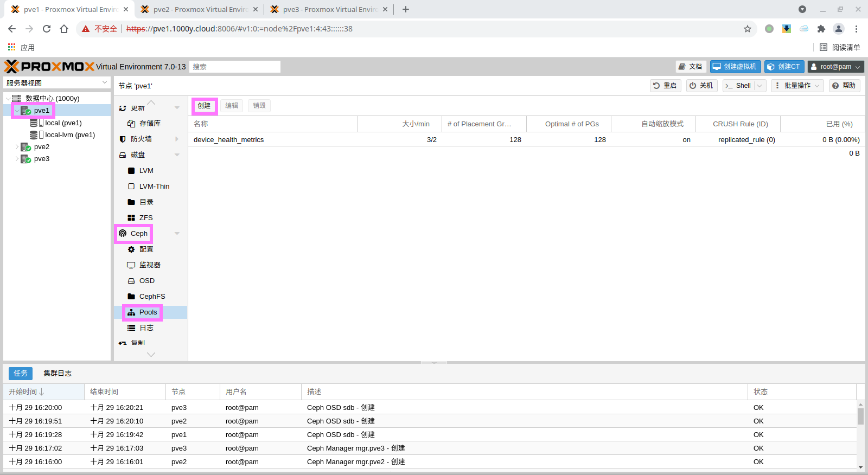The height and width of the screenshot is (475, 868).
Task: Click the 日志 list icon under Ceph
Action: (x=131, y=328)
